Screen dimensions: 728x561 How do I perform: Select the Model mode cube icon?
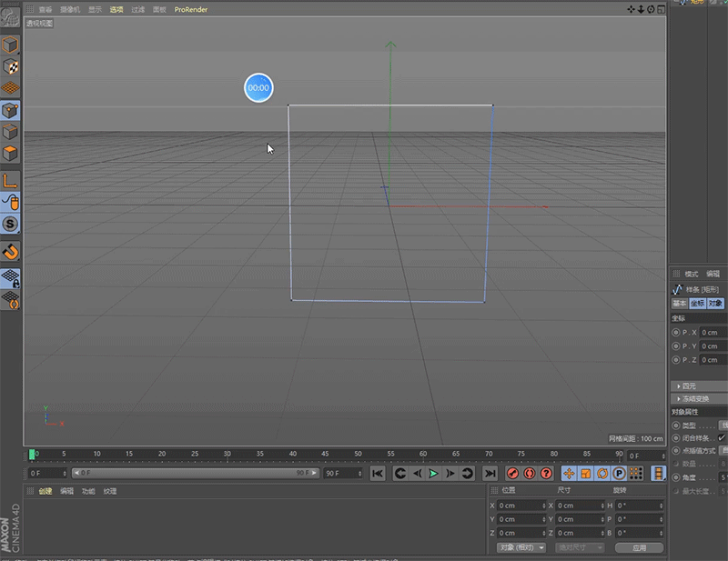(x=10, y=45)
